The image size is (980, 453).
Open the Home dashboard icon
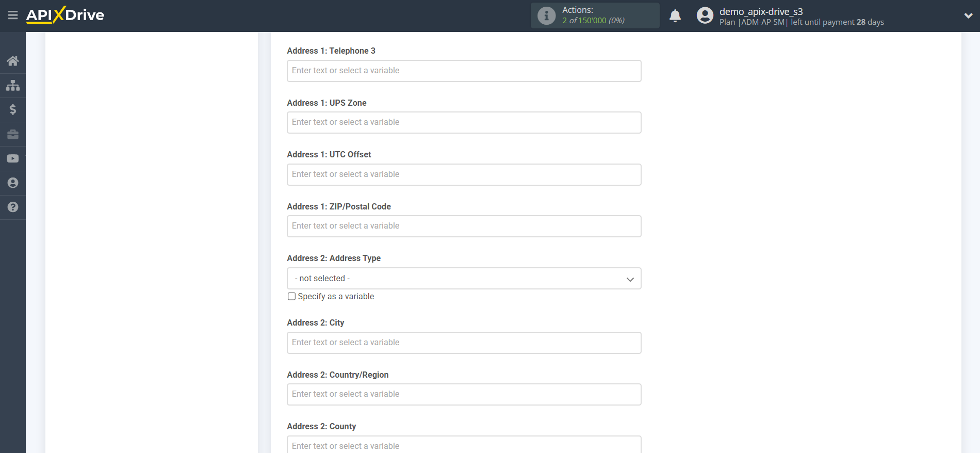tap(13, 61)
